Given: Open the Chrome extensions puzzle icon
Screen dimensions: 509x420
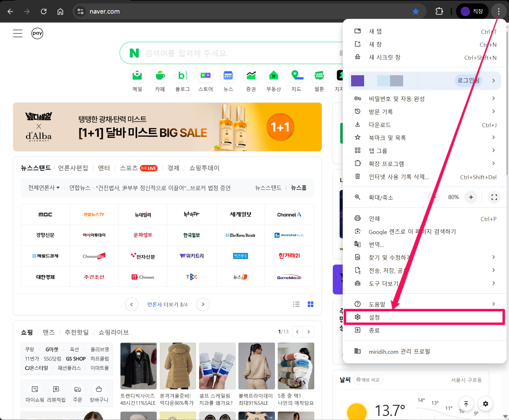Looking at the screenshot, I should pyautogui.click(x=439, y=11).
